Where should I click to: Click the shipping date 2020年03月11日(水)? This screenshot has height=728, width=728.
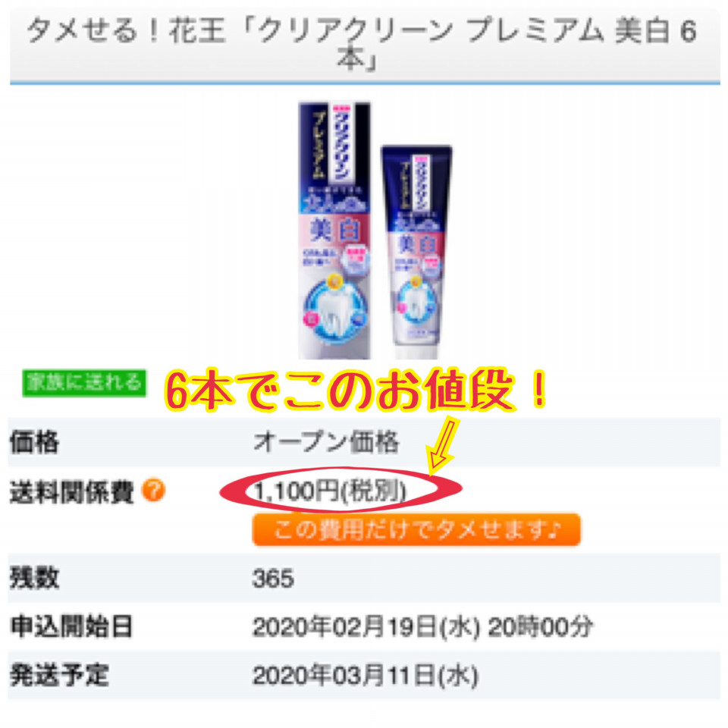click(x=366, y=675)
